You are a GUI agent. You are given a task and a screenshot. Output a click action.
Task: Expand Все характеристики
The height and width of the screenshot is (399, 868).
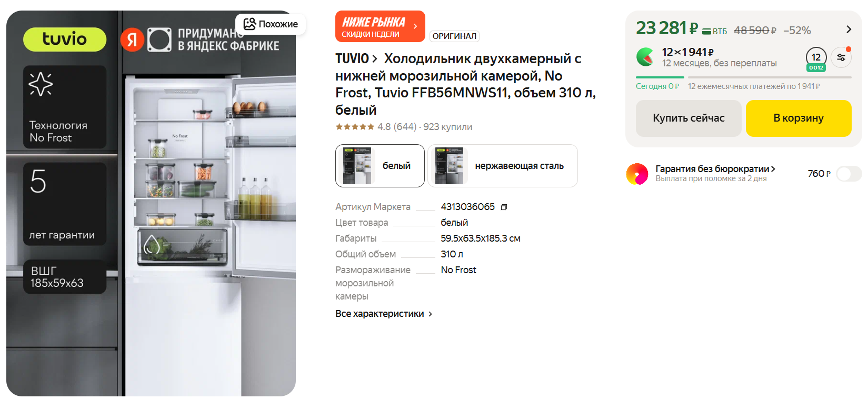click(384, 314)
